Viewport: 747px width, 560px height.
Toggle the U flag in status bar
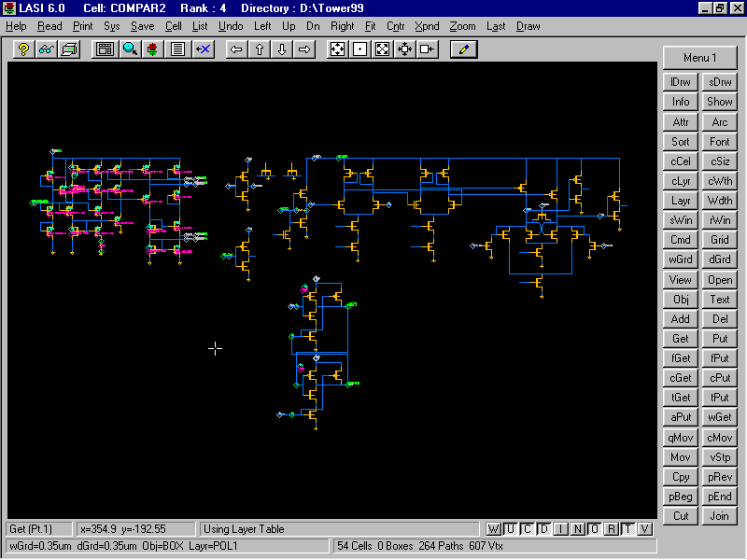click(510, 529)
